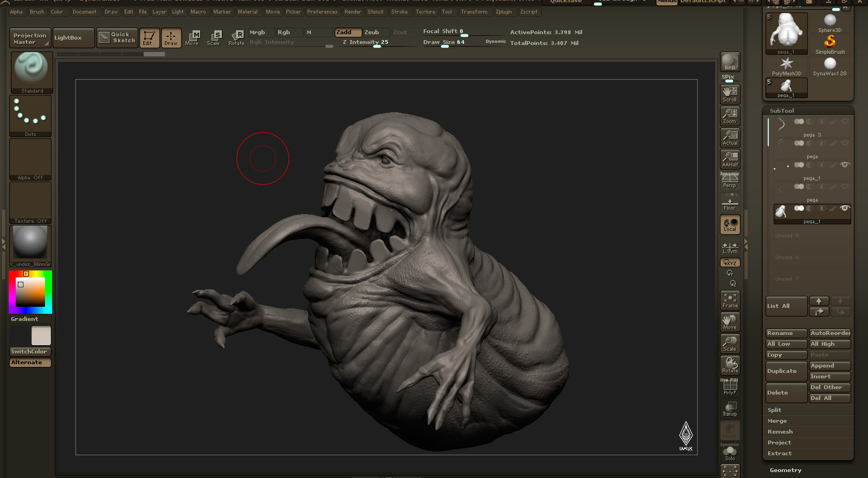Expand the Remesh subpalette
This screenshot has width=868, height=478.
coord(780,432)
